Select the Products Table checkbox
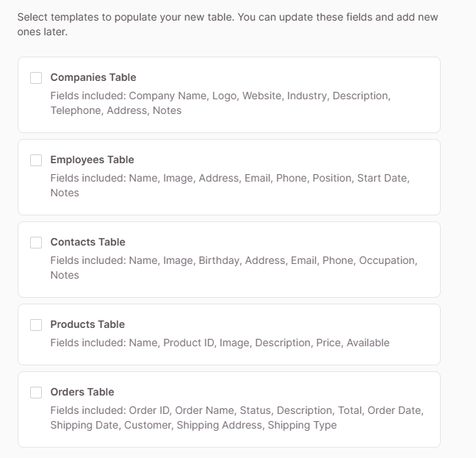This screenshot has height=458, width=476. pyautogui.click(x=36, y=325)
